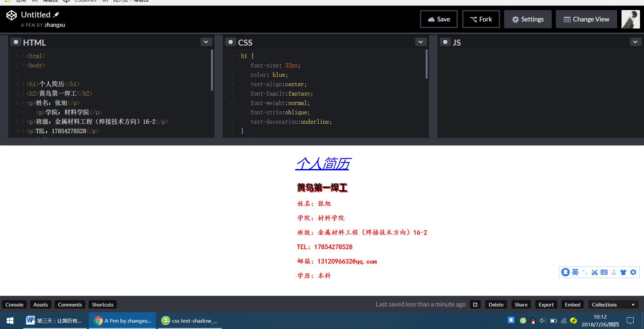Expand the JS panel dropdown chevron
The image size is (644, 329).
coord(635,42)
